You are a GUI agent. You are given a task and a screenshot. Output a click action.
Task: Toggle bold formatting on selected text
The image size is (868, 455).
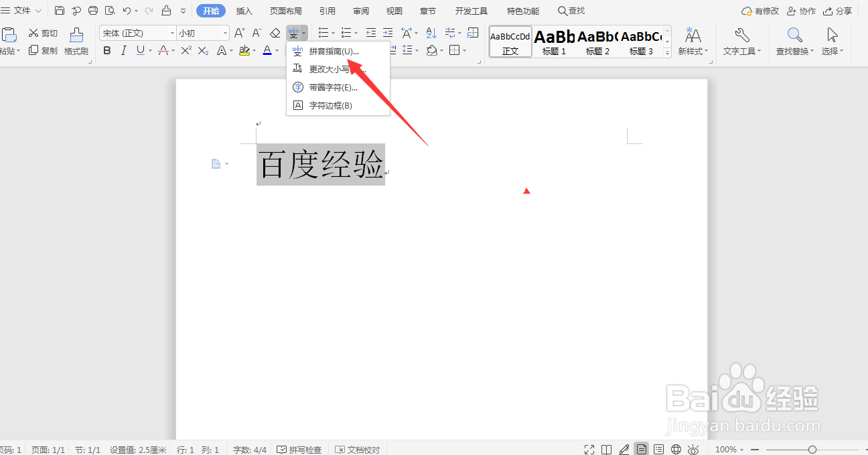106,50
